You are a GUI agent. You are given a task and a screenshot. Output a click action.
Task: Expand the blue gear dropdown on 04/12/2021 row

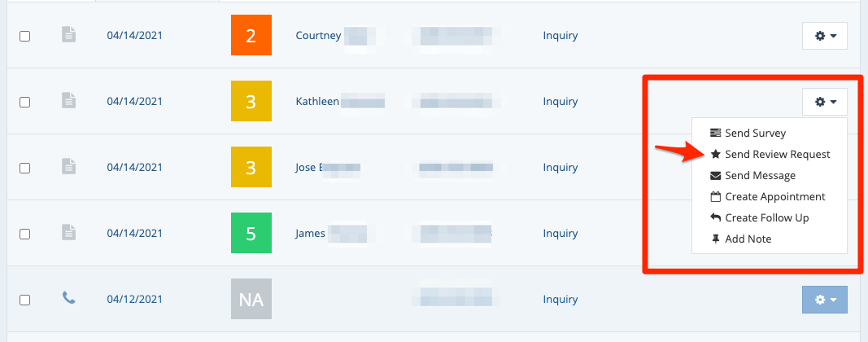click(x=825, y=300)
